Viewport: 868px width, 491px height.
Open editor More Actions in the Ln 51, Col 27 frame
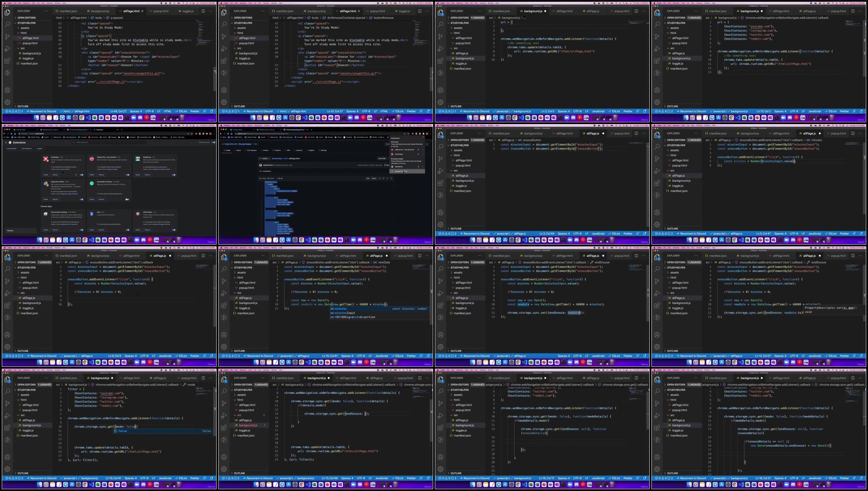coord(427,11)
